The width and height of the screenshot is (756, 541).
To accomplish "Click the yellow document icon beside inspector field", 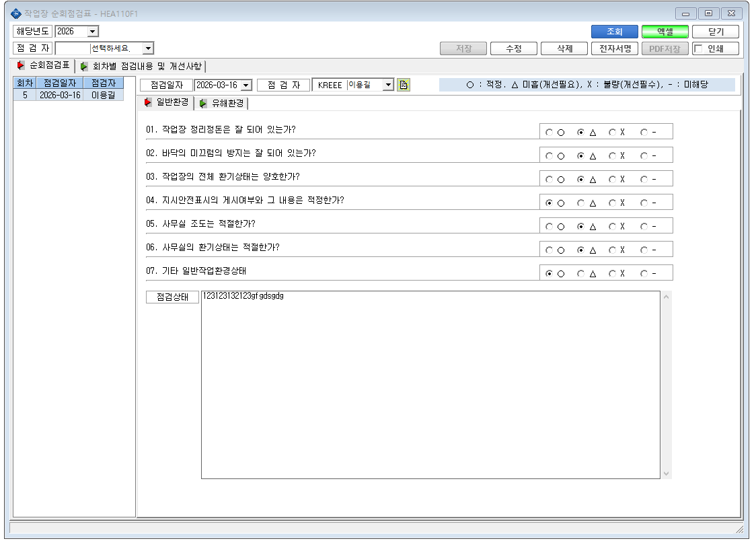I will (x=404, y=85).
